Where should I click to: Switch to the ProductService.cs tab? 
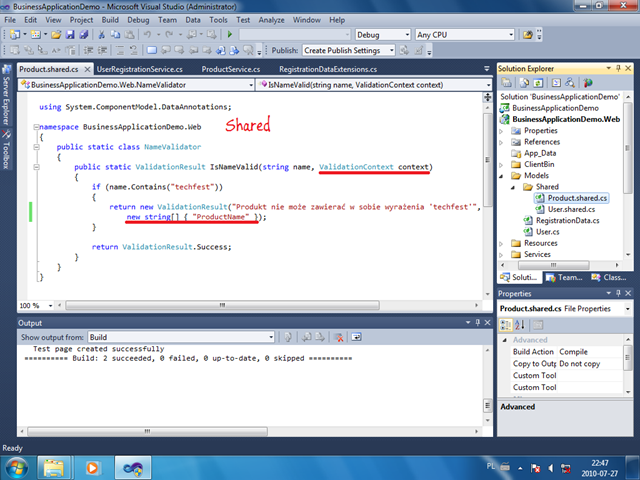pyautogui.click(x=231, y=69)
